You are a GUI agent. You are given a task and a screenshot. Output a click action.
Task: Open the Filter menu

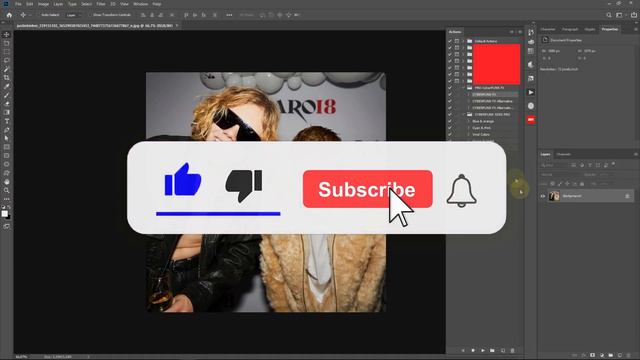(x=101, y=4)
